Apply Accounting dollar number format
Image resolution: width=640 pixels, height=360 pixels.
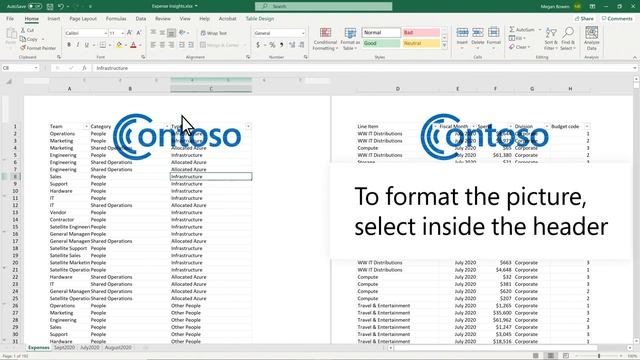pos(258,45)
